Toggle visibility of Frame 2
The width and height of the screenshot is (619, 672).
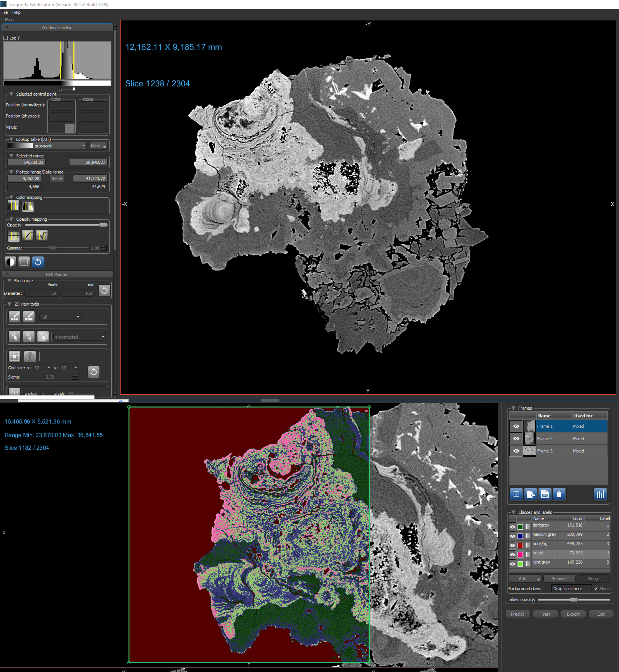(516, 439)
